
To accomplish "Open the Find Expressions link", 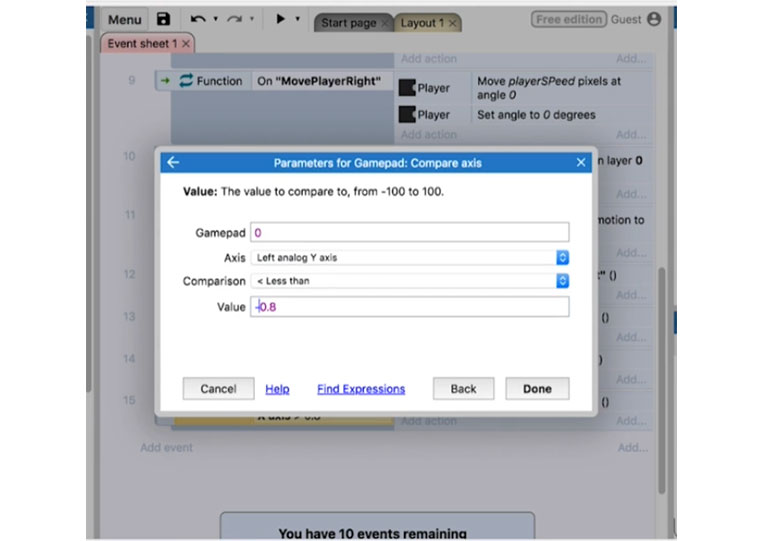I will (361, 389).
